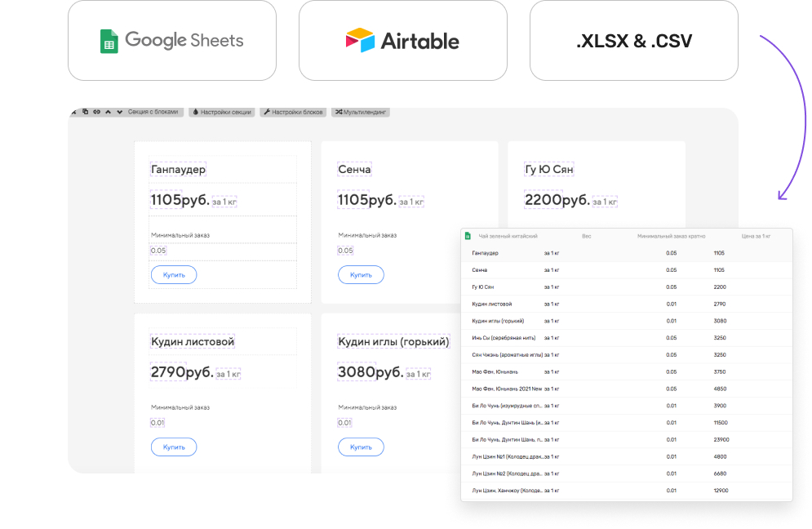
Task: Click Купить on the Ганпаудер card
Action: coord(174,274)
